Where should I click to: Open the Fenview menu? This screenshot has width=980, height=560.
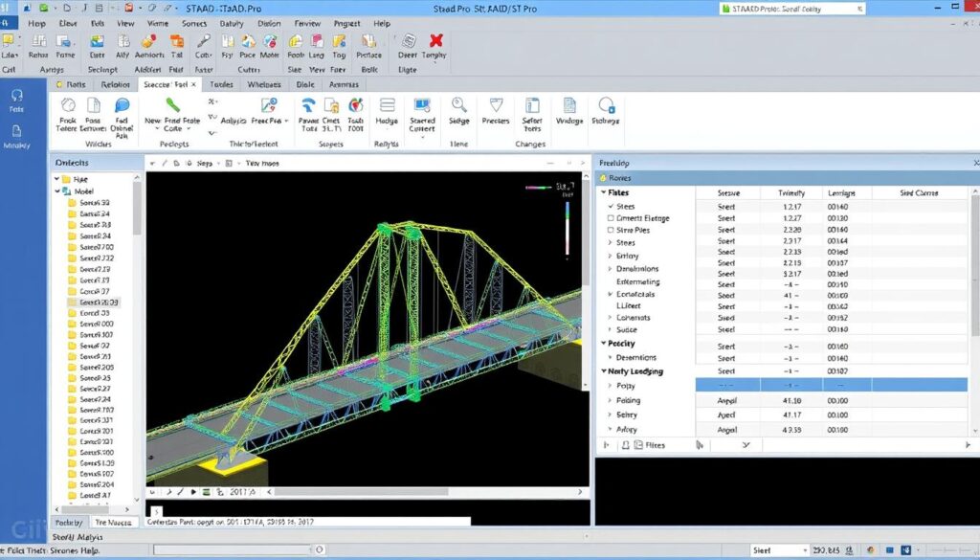[307, 23]
